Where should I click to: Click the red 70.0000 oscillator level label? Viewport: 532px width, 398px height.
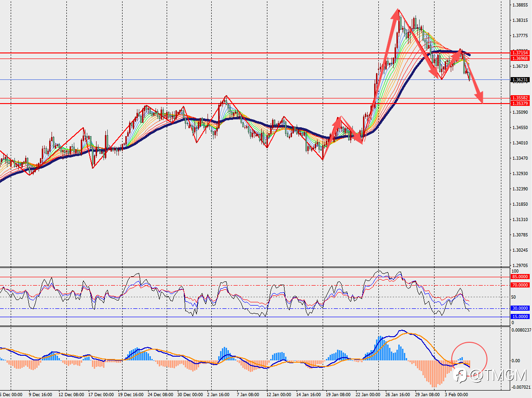[520, 285]
